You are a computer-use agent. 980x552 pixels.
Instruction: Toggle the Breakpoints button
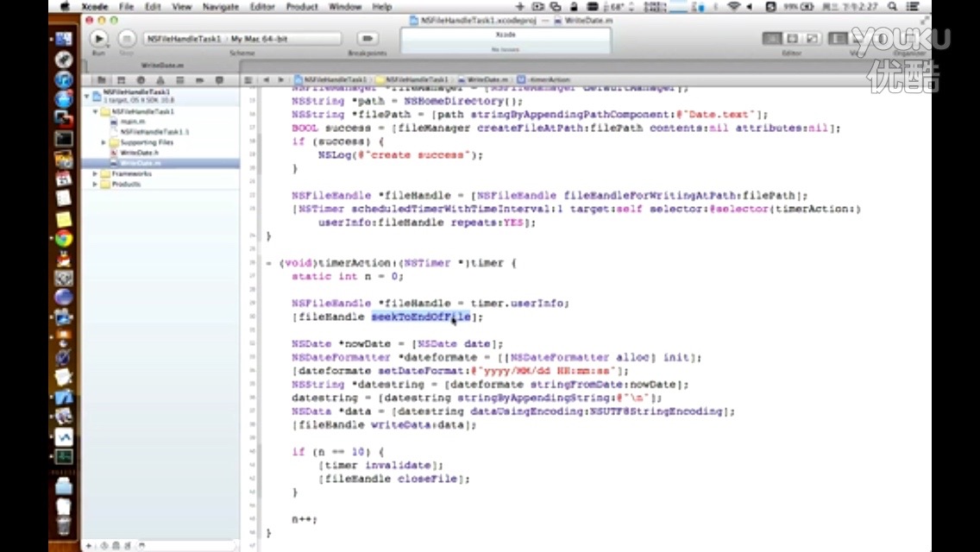(368, 39)
